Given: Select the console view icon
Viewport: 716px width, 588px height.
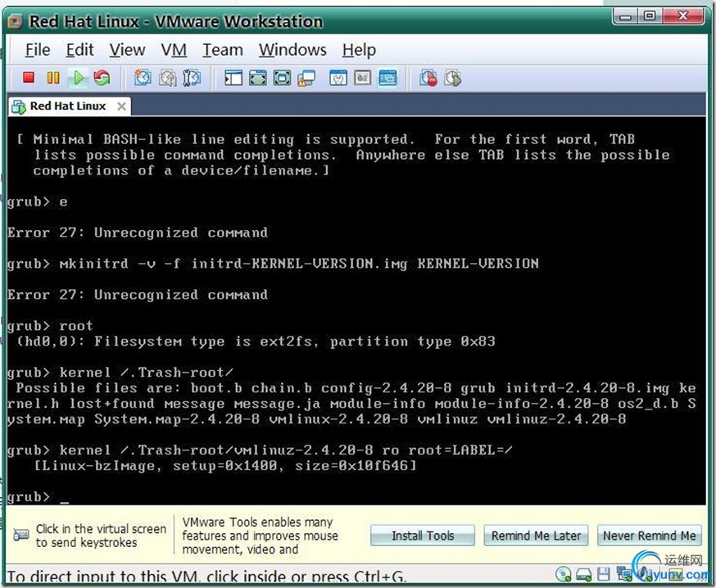Looking at the screenshot, I should 387,78.
